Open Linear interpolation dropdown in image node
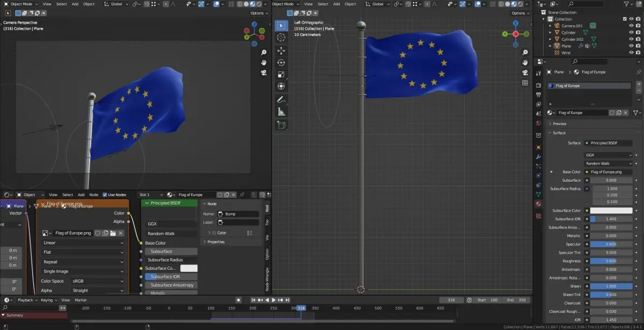Viewport: 644px width, 330px height. point(83,243)
